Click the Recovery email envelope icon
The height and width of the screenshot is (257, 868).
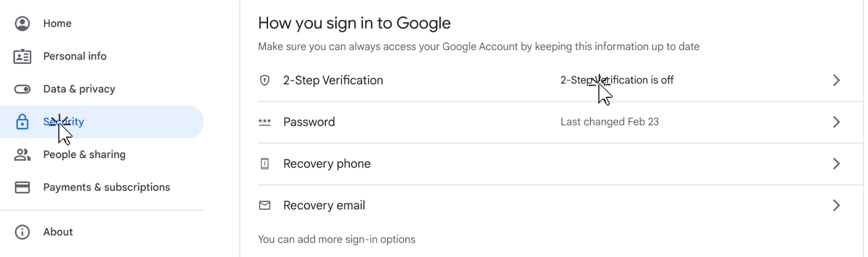tap(265, 205)
